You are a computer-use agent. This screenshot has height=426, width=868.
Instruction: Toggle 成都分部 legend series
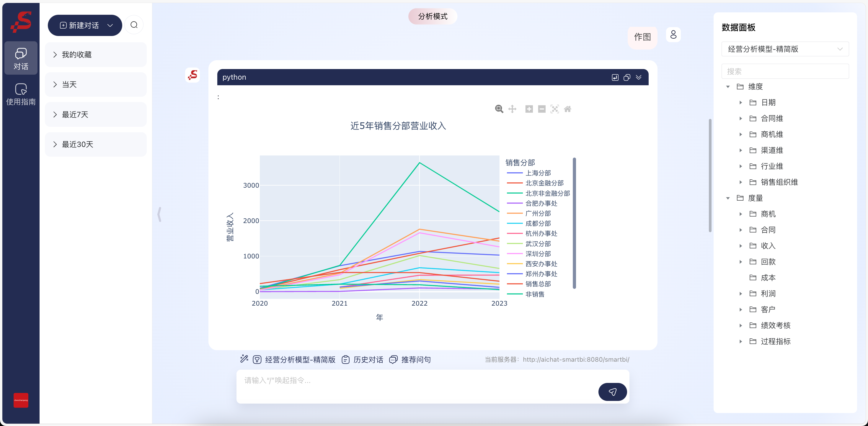[529, 224]
